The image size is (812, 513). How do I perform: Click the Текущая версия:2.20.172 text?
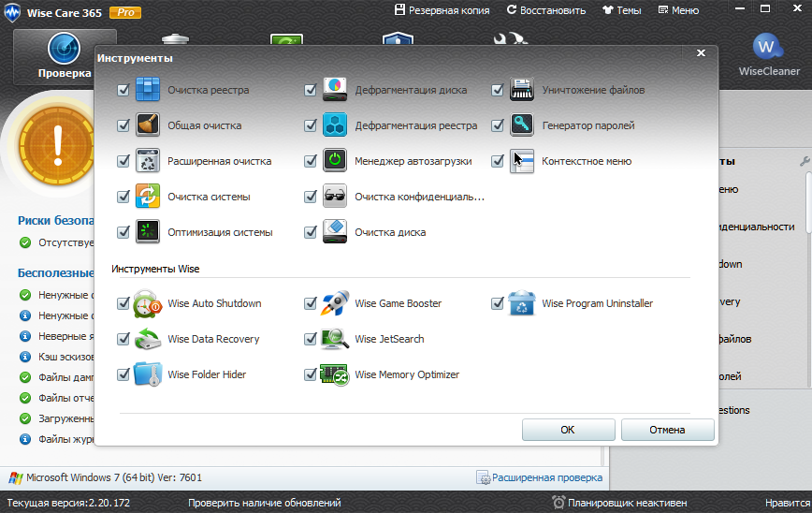click(68, 503)
